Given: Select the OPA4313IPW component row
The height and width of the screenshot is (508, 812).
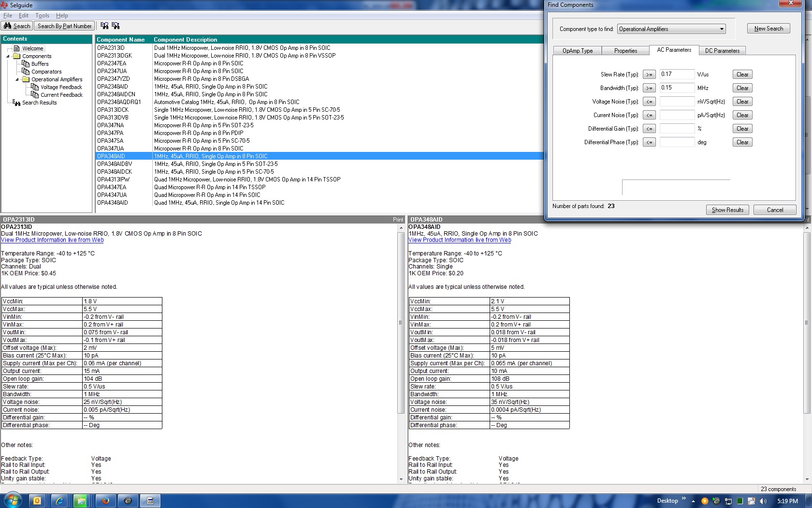Looking at the screenshot, I should (x=319, y=179).
